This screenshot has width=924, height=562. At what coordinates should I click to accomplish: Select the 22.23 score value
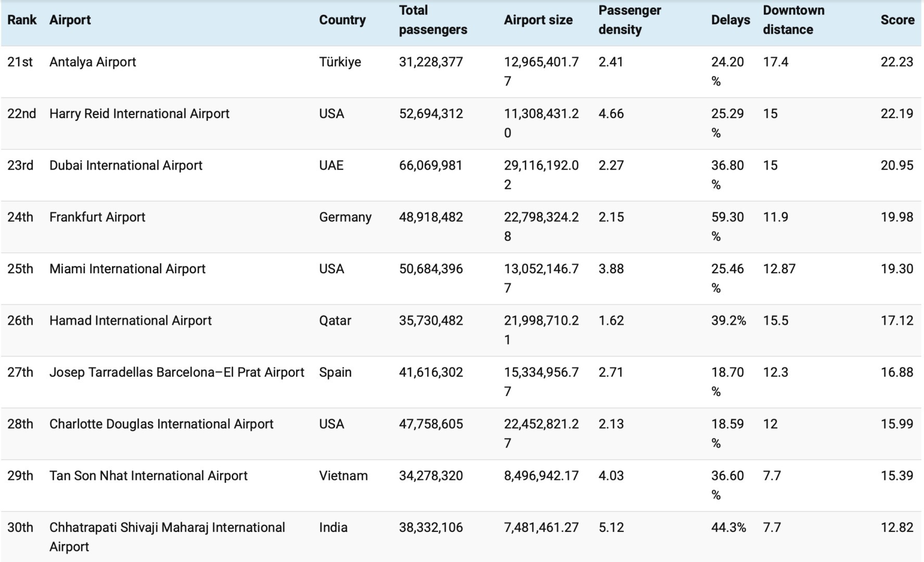(x=897, y=62)
